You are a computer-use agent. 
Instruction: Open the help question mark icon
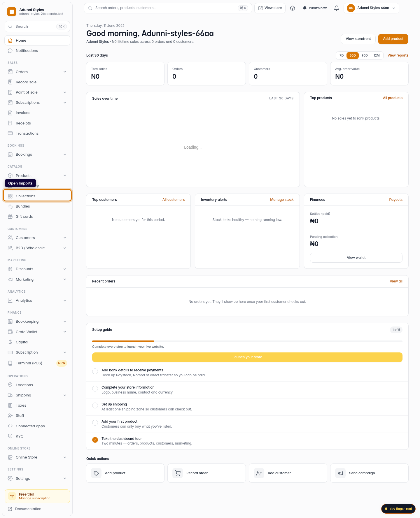[x=293, y=8]
